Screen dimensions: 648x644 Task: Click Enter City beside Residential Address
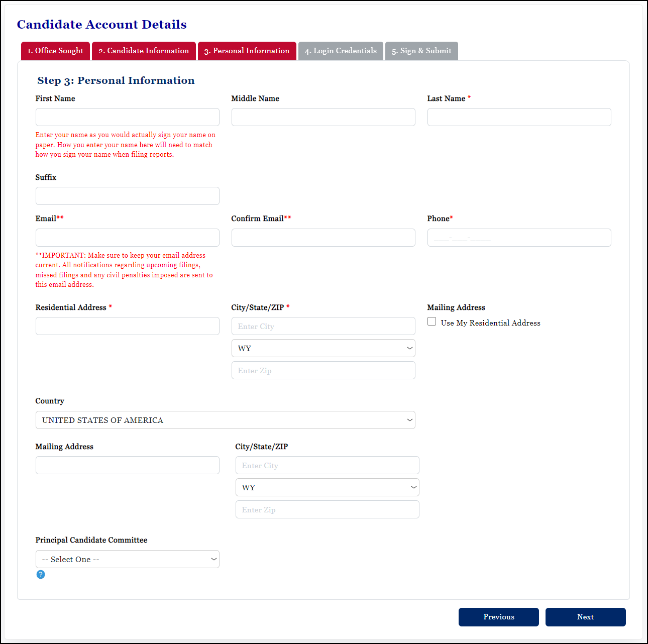pyautogui.click(x=323, y=326)
